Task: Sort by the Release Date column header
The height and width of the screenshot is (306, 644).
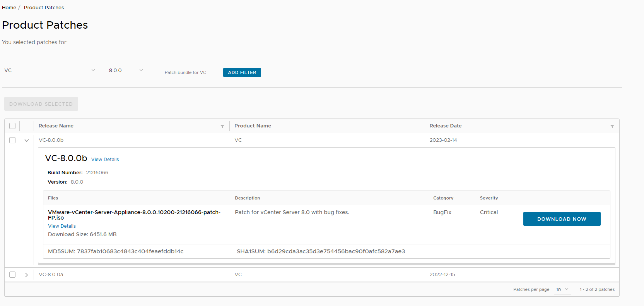Action: coord(446,126)
